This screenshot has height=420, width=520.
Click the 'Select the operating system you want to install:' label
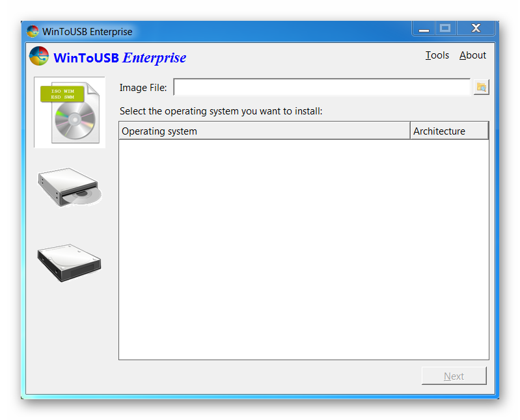click(221, 111)
